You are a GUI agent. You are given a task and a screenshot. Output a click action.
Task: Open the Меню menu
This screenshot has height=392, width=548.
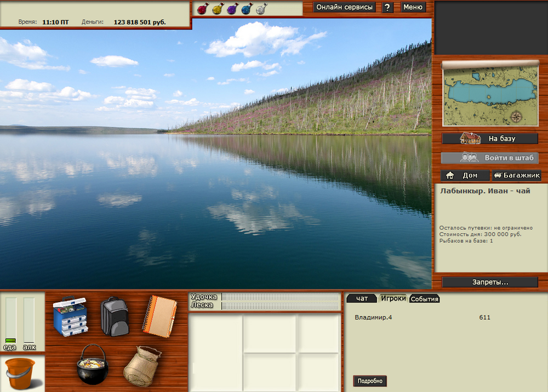pos(413,7)
